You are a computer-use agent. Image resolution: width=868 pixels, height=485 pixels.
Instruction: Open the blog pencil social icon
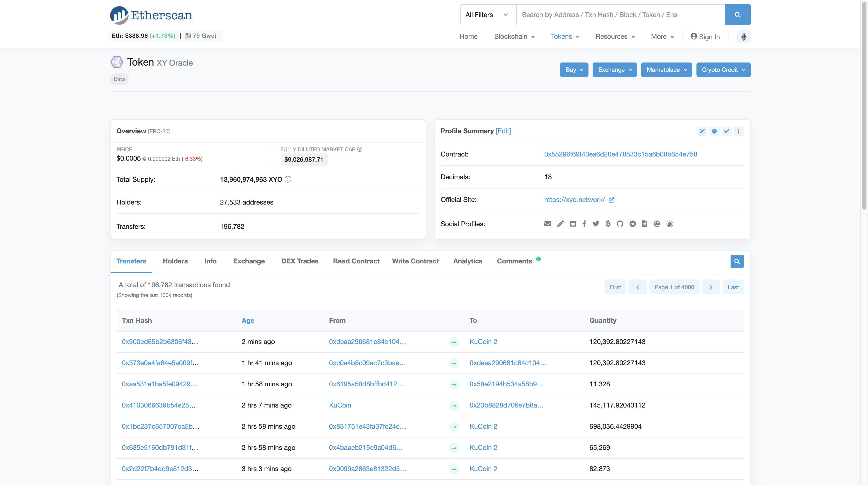pyautogui.click(x=560, y=224)
